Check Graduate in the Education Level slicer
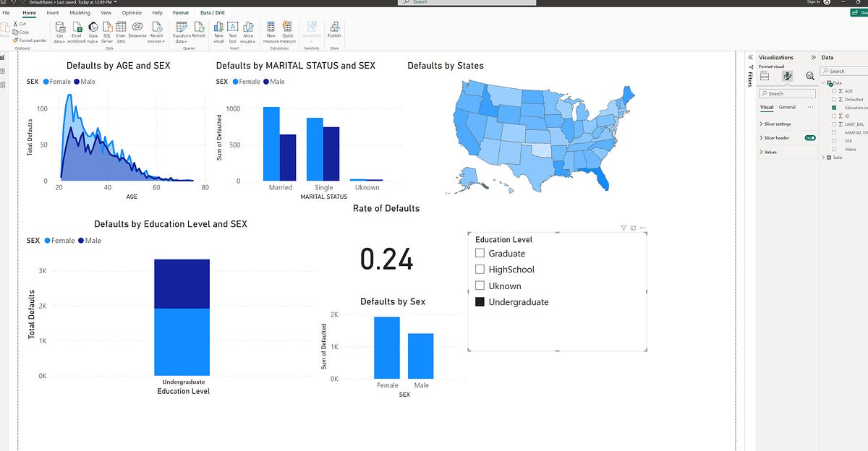The height and width of the screenshot is (451, 868). click(x=480, y=253)
